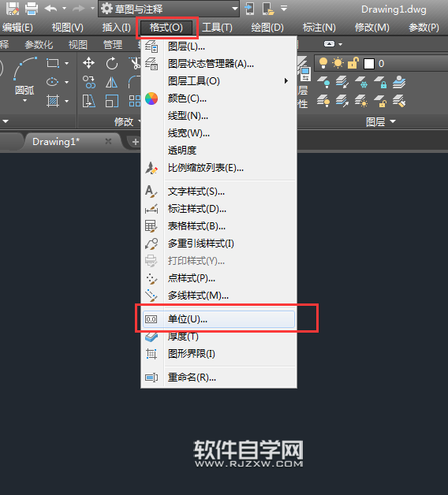Open the 视图(V) menu
This screenshot has height=495, width=448.
[68, 28]
